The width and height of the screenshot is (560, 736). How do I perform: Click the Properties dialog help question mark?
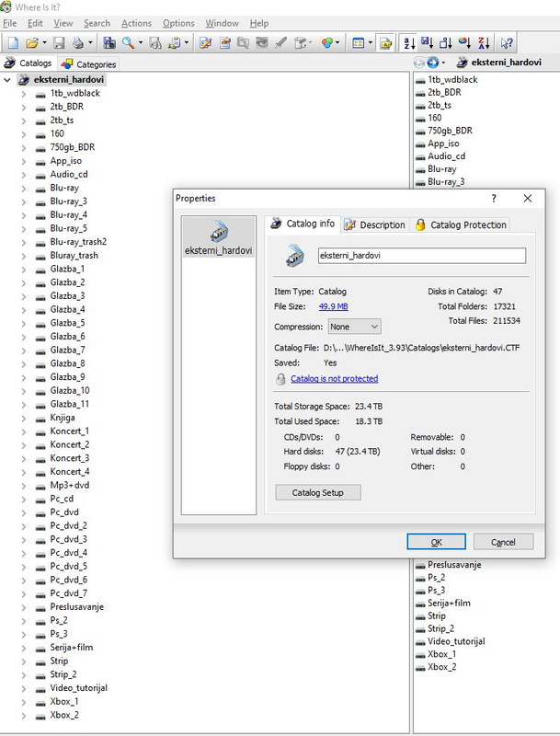point(494,199)
